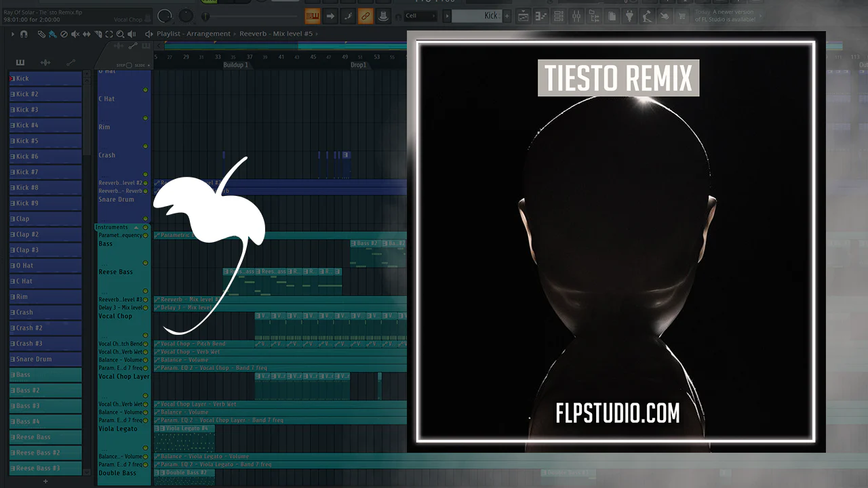
Task: Show audio clips in picker (waveform icon)
Action: coord(45,62)
